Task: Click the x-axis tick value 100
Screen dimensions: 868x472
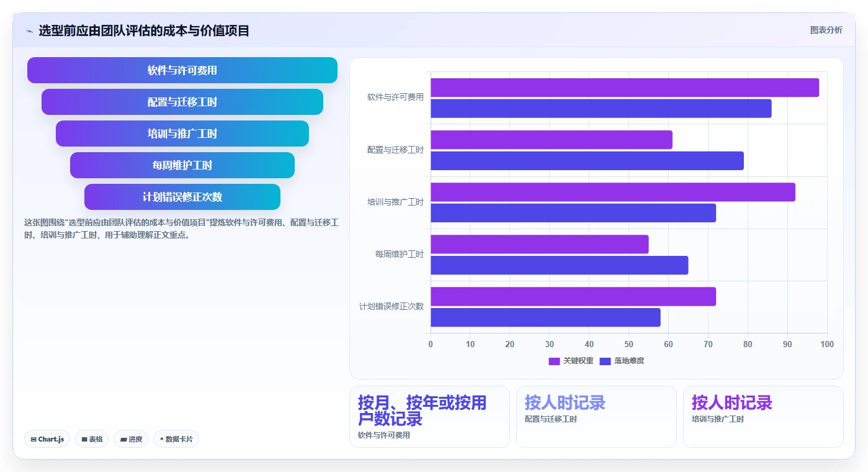Action: pos(827,344)
